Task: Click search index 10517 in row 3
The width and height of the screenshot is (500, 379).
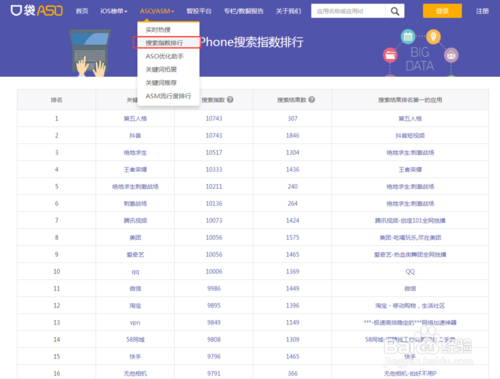Action: pyautogui.click(x=214, y=152)
